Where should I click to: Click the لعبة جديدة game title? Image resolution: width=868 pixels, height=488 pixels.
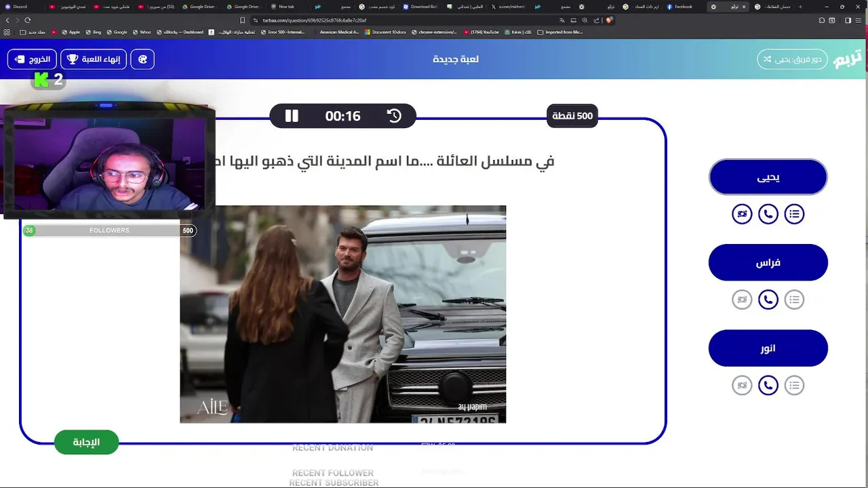456,59
